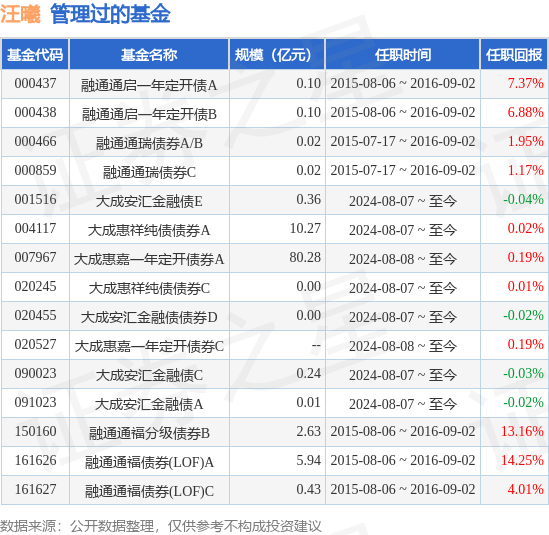549x535 pixels.
Task: Click the 10.27 scale value
Action: pos(305,229)
